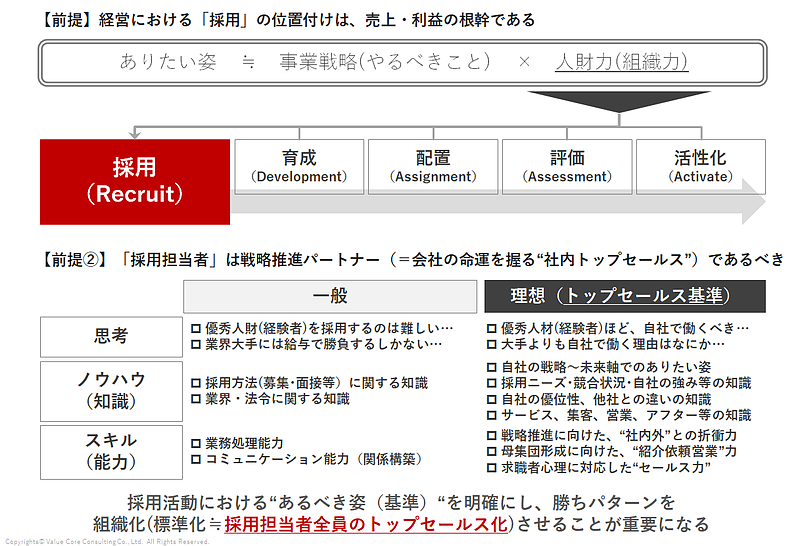
Task: Select the 育成 (Development) box
Action: 299,167
